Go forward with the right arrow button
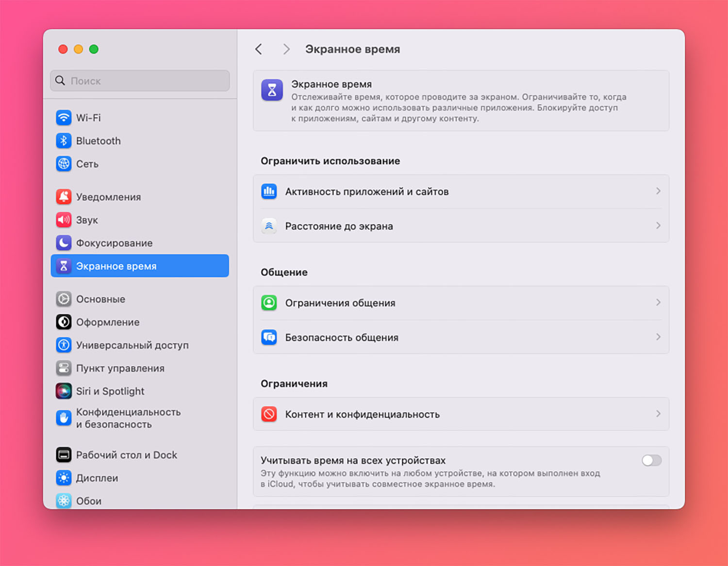Image resolution: width=728 pixels, height=566 pixels. (286, 49)
